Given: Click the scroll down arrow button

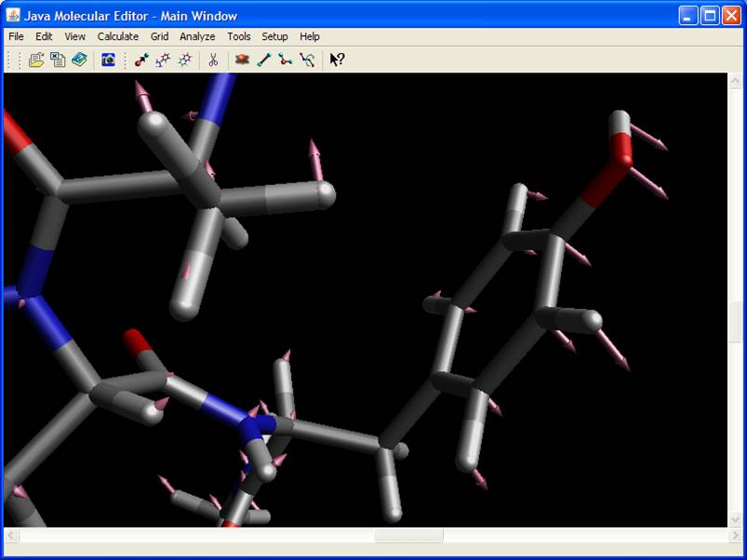Looking at the screenshot, I should click(x=735, y=519).
